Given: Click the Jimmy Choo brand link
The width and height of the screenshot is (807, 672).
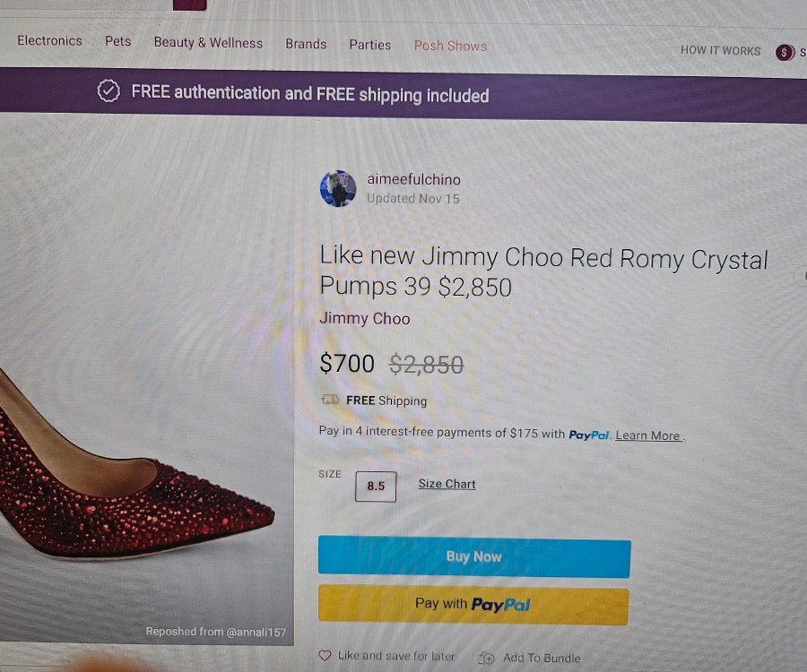Looking at the screenshot, I should coord(364,318).
